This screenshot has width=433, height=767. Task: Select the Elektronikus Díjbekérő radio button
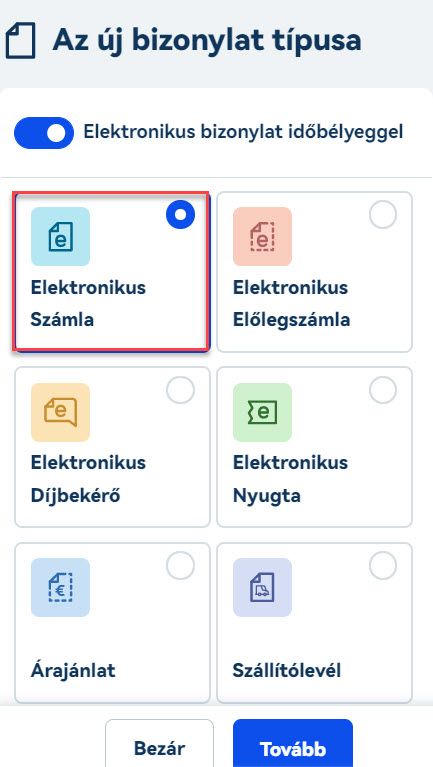click(180, 390)
